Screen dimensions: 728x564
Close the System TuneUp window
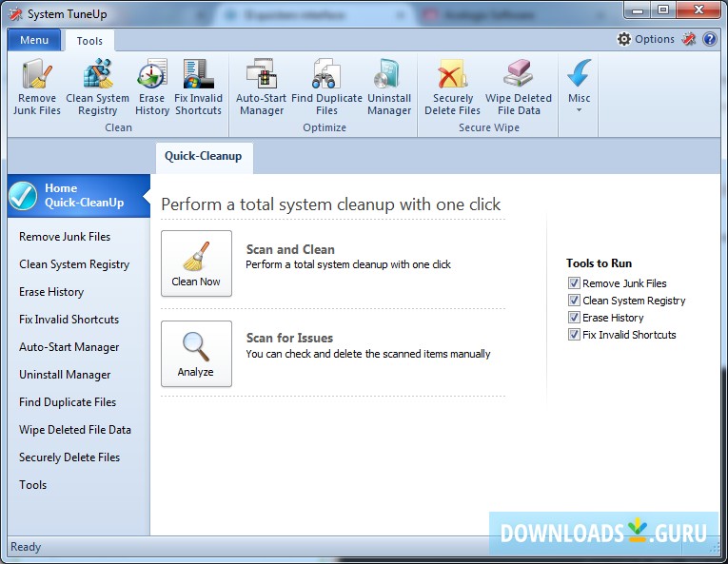[698, 10]
